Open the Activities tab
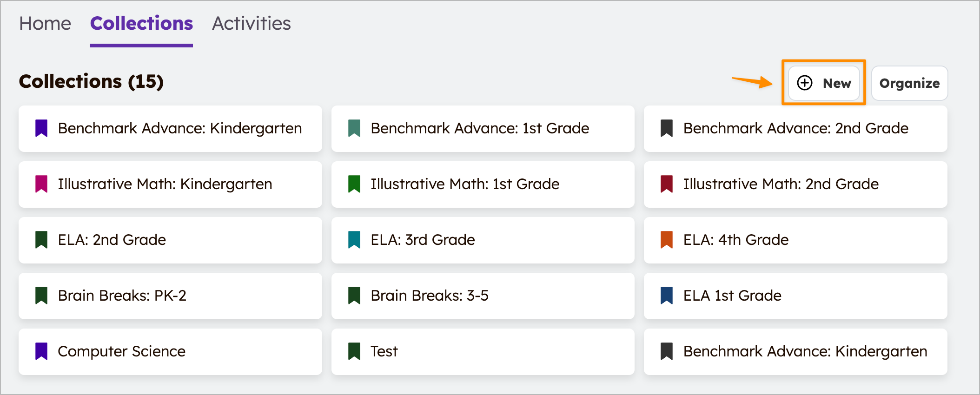Viewport: 980px width, 395px height. (251, 24)
